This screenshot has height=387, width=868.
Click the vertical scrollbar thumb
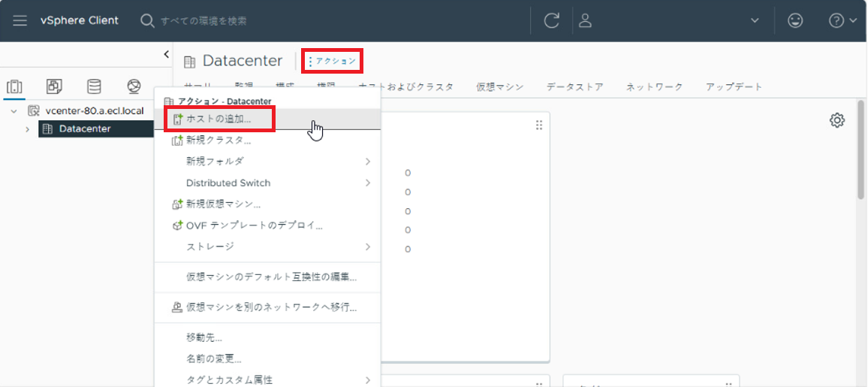[x=860, y=150]
